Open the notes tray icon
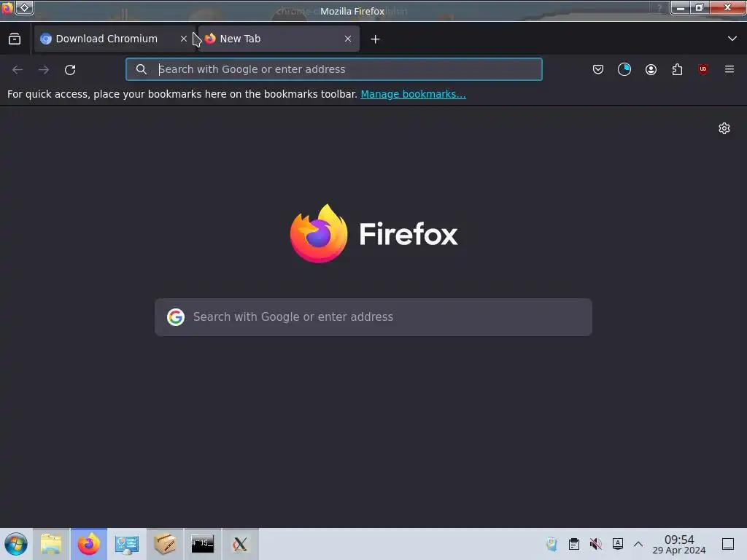Screen dimensions: 747x560 tap(552, 544)
